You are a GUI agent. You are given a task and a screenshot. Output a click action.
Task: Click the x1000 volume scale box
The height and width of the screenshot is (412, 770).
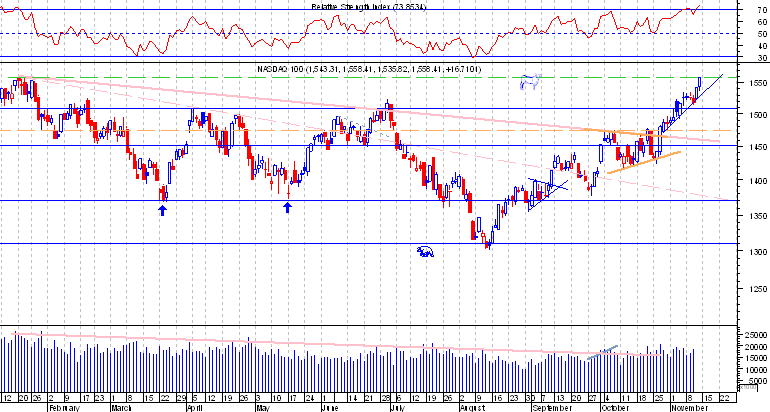click(x=747, y=387)
